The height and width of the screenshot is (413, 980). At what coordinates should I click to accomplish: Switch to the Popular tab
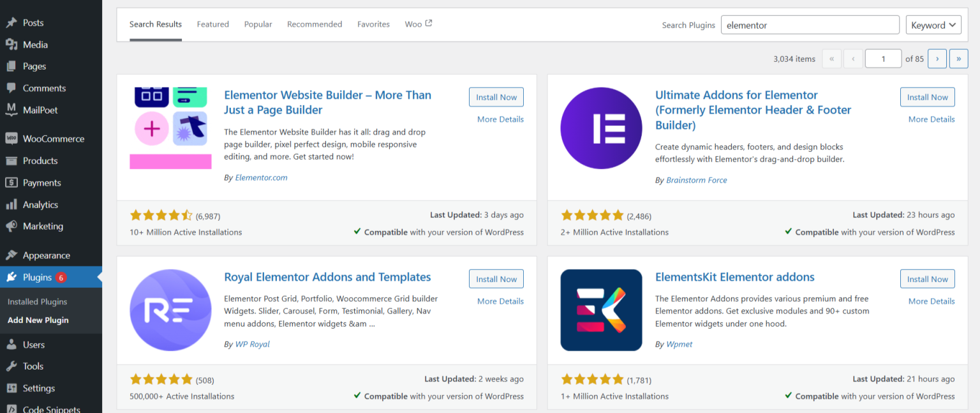[x=258, y=24]
